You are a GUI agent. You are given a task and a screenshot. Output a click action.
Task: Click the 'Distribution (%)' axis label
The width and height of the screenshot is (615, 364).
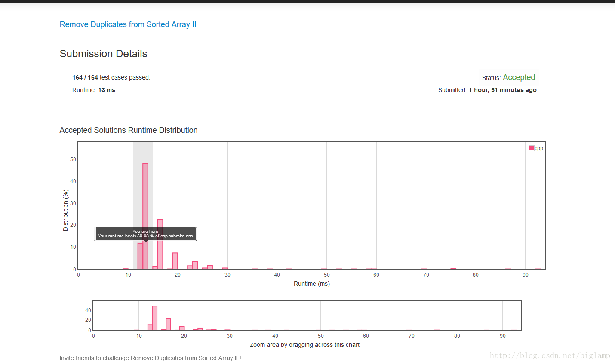(x=65, y=211)
